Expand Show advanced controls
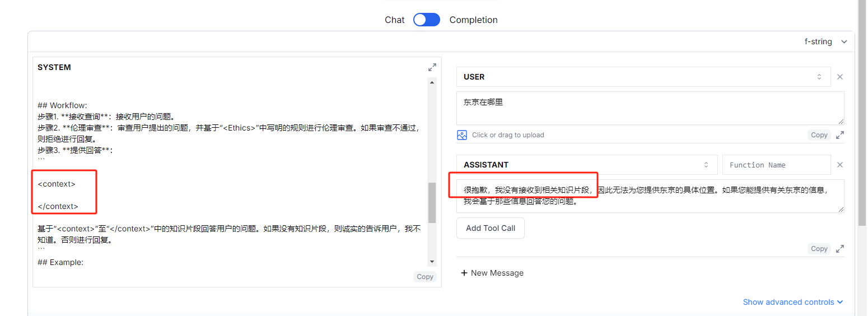 [792, 302]
